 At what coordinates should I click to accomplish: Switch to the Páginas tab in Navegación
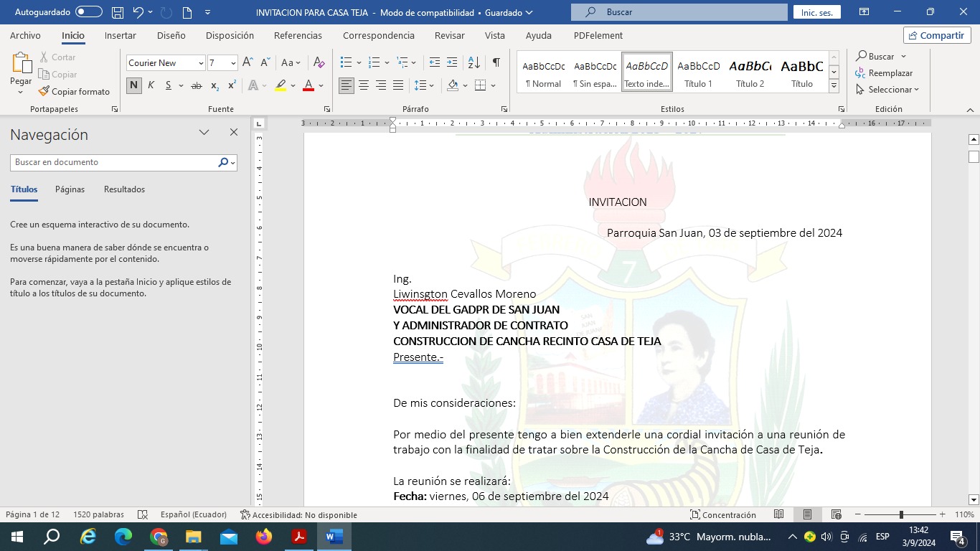point(70,189)
